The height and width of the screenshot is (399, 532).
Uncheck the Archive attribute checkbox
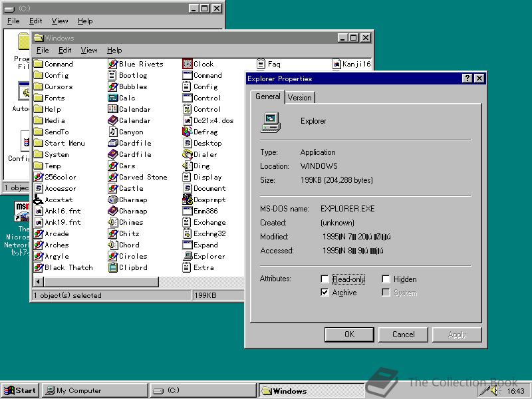click(325, 293)
